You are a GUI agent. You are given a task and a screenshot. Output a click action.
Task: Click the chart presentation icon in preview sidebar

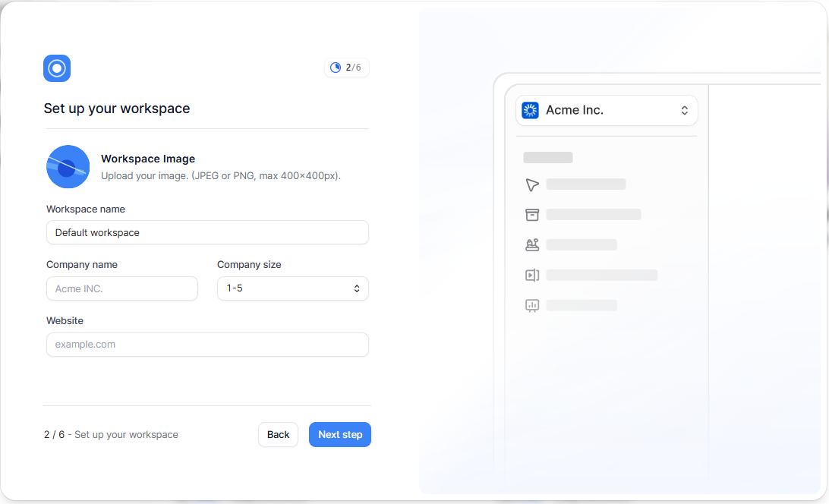pos(532,306)
